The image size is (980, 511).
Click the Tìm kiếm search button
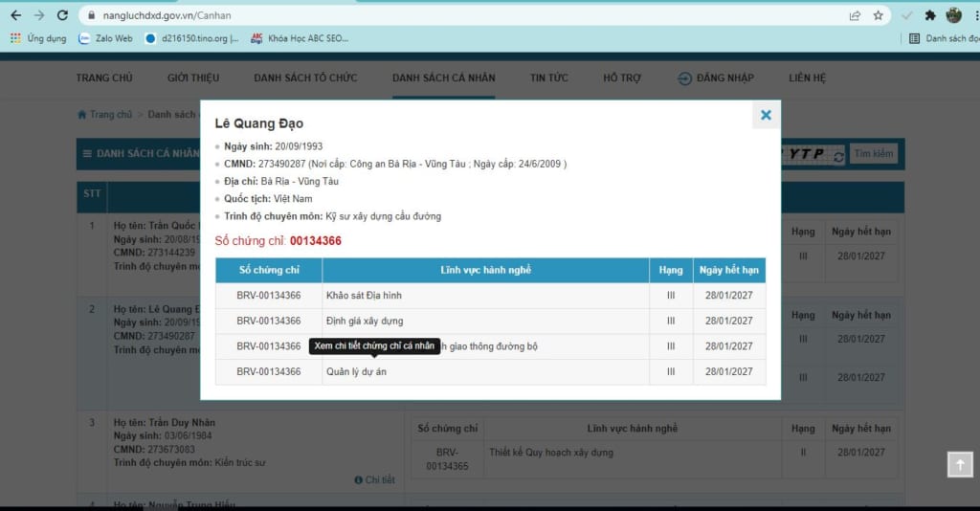(x=874, y=153)
